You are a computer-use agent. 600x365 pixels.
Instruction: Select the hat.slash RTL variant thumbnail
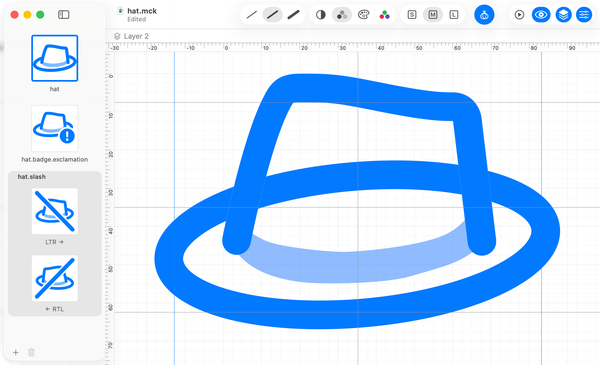(x=55, y=278)
